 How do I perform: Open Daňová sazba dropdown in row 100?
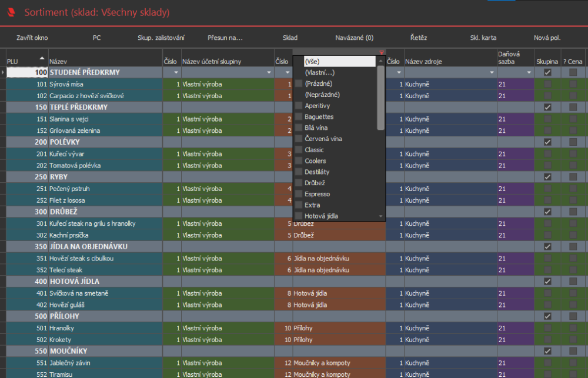tap(529, 72)
